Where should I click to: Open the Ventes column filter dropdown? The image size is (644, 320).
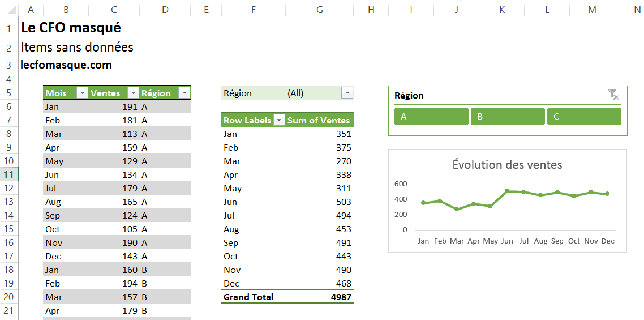pyautogui.click(x=133, y=93)
